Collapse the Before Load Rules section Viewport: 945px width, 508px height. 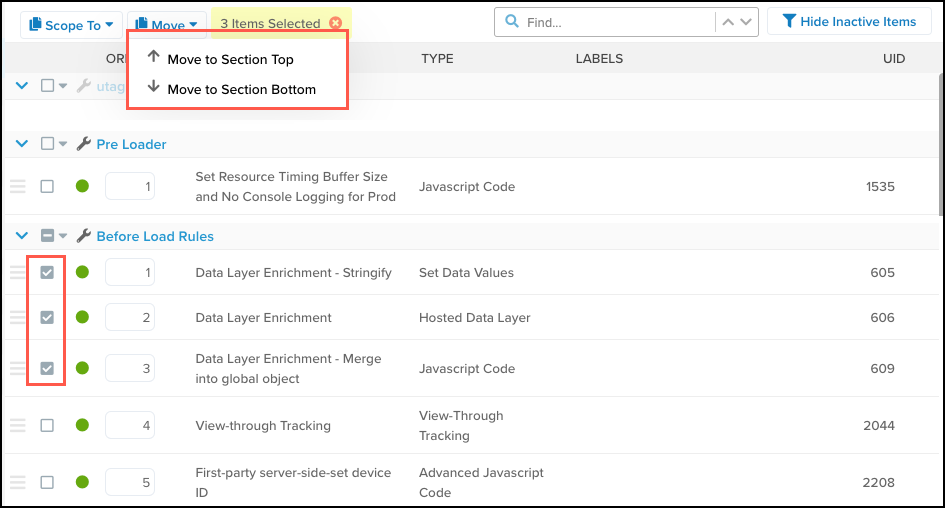pos(21,236)
